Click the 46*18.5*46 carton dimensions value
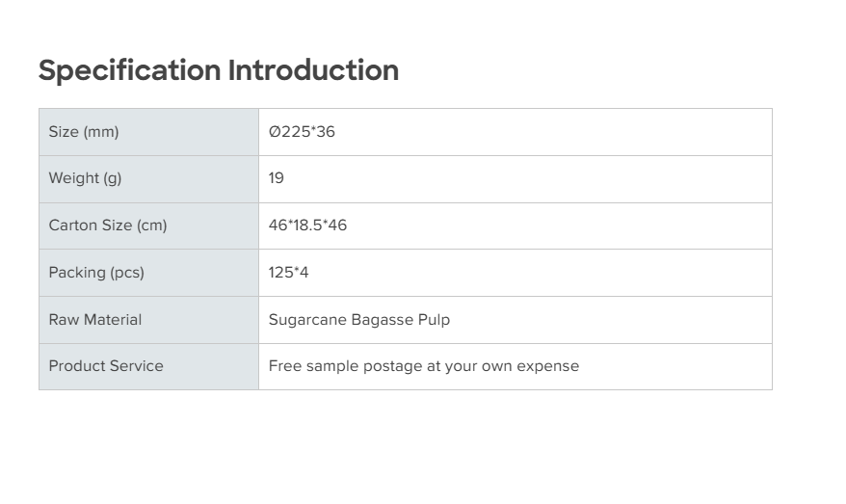Image resolution: width=846 pixels, height=504 pixels. point(307,225)
